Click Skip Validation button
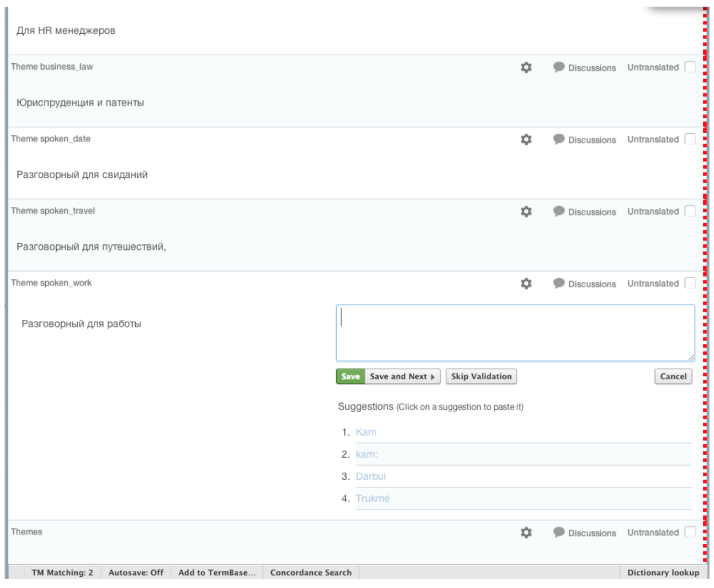714x588 pixels. pyautogui.click(x=481, y=376)
